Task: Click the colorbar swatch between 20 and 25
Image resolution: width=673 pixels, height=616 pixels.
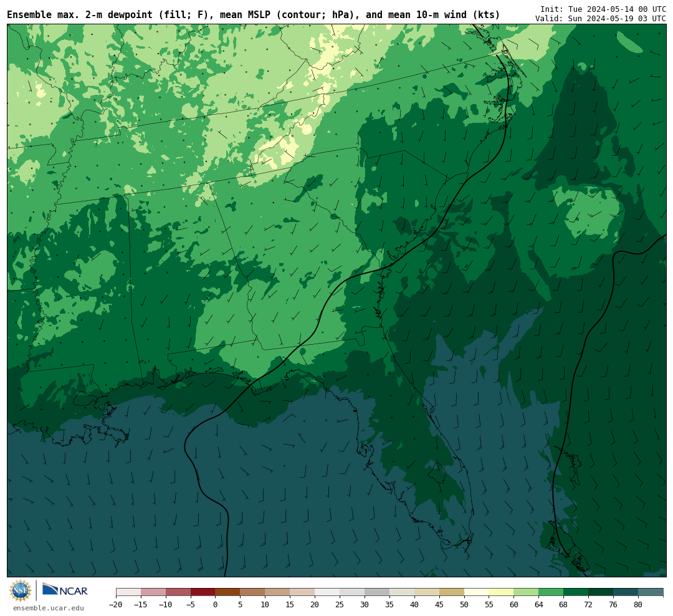Action: pos(328,592)
